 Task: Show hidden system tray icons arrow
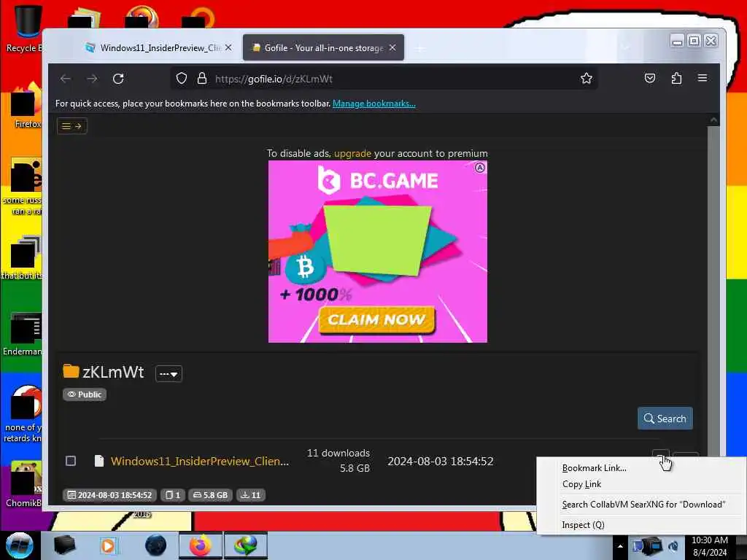point(620,546)
